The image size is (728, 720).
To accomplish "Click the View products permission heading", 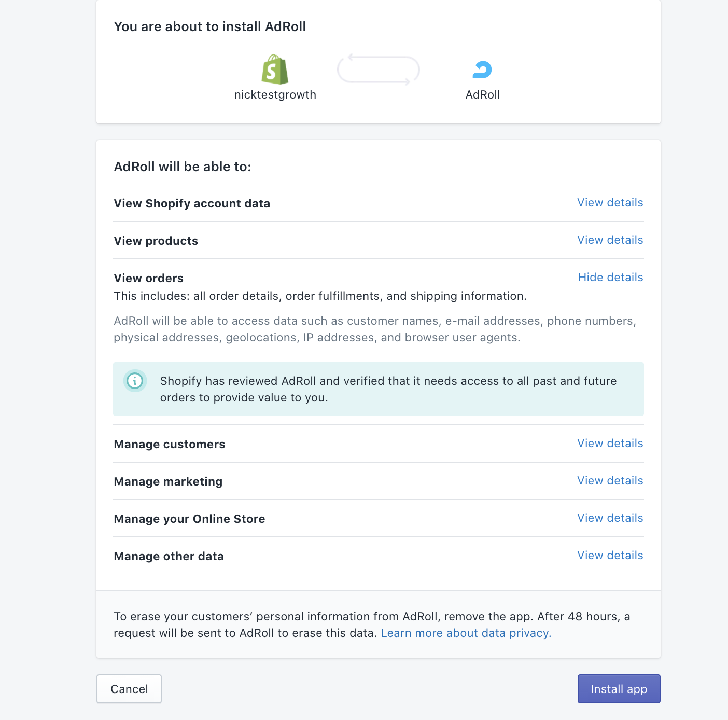I will point(156,241).
